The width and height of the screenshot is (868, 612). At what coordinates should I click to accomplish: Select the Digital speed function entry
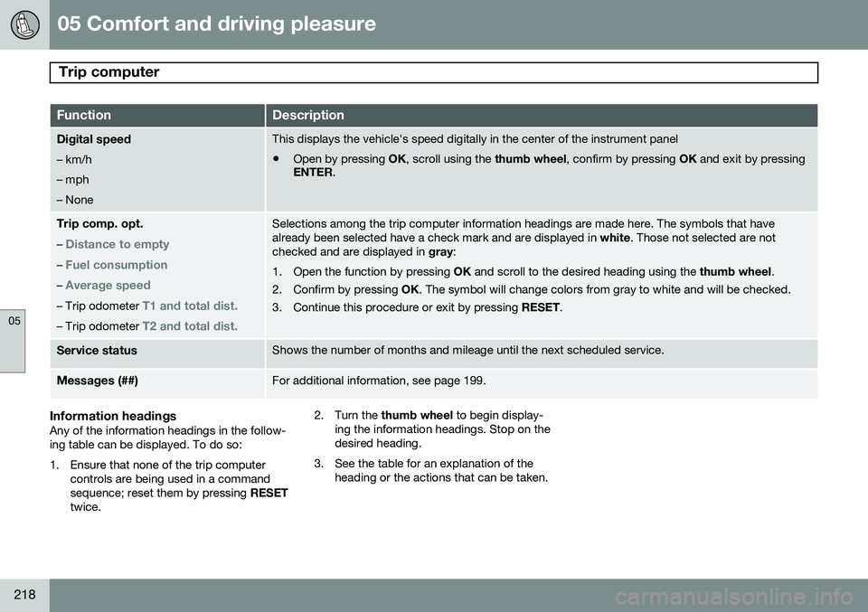93,139
